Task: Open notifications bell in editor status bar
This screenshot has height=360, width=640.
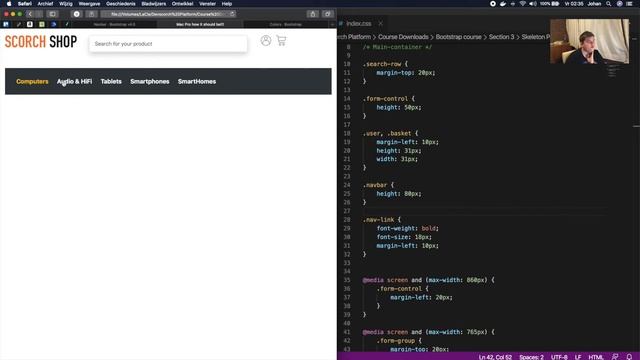Action: pyautogui.click(x=629, y=357)
